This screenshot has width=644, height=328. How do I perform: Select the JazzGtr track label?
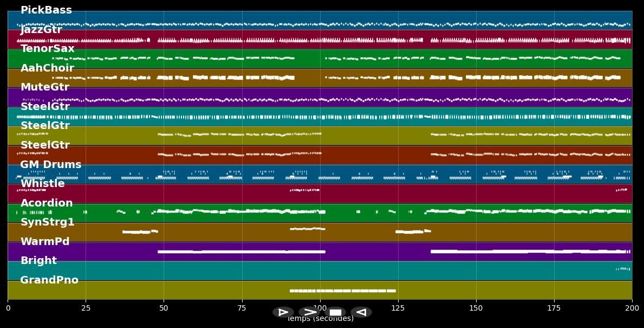point(41,30)
